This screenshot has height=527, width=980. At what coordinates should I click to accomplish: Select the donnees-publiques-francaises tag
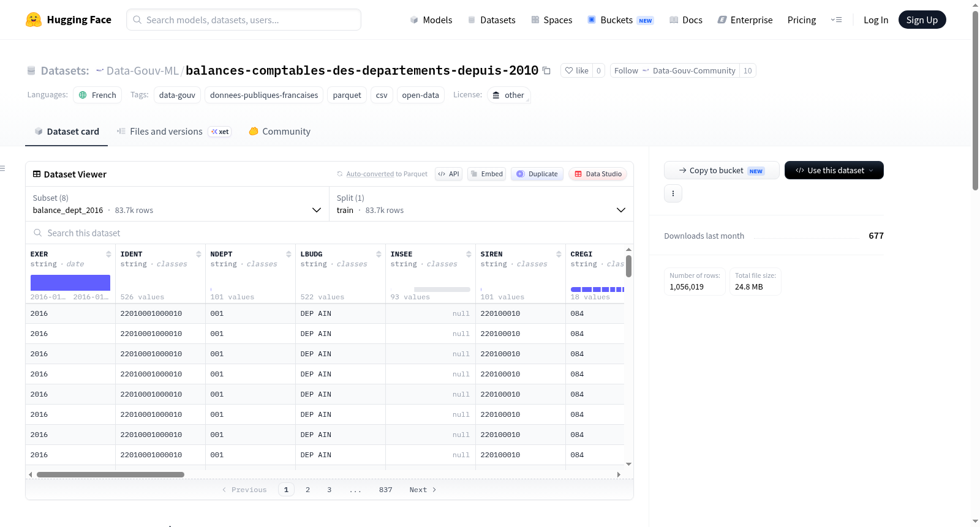click(264, 95)
